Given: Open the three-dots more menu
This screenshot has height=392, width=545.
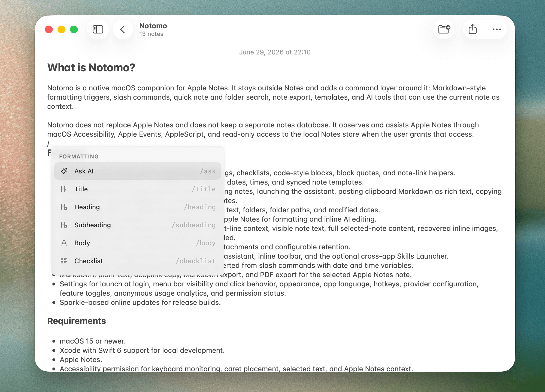Looking at the screenshot, I should click(496, 29).
